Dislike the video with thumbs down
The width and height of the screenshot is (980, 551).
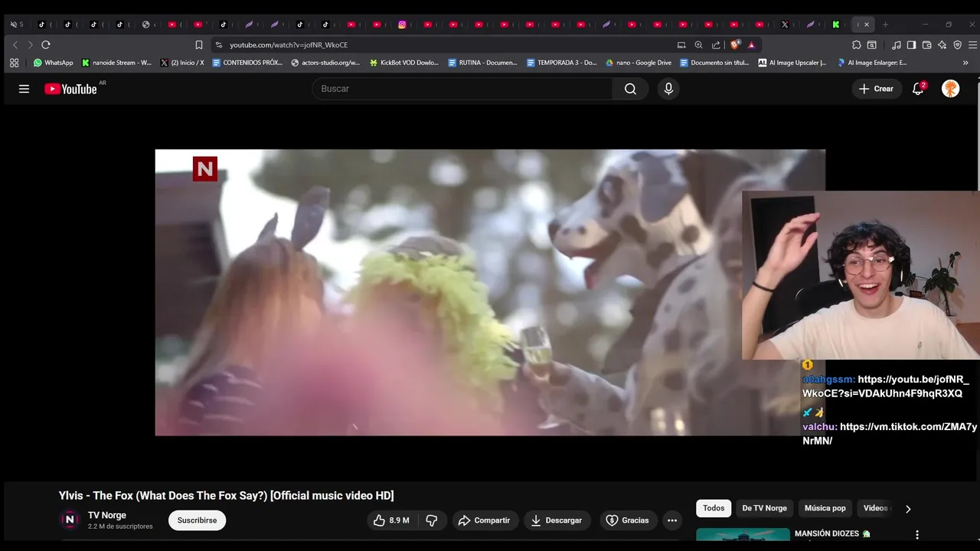pos(432,520)
